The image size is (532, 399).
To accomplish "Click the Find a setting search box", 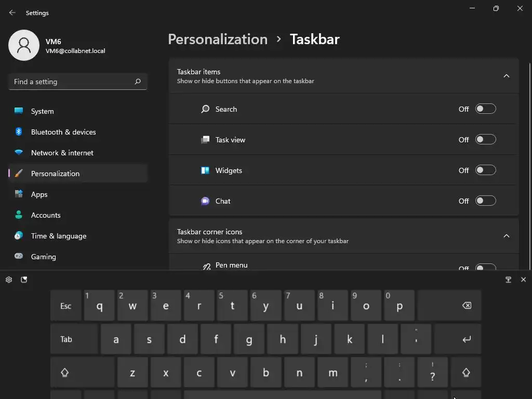I will [x=72, y=82].
